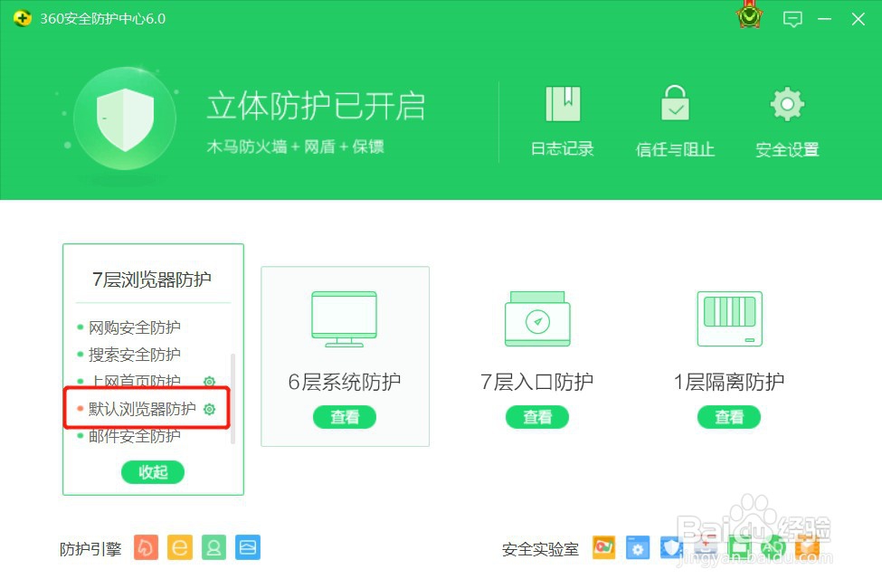
Task: Click 查看 under 7层入口防护
Action: tap(537, 417)
